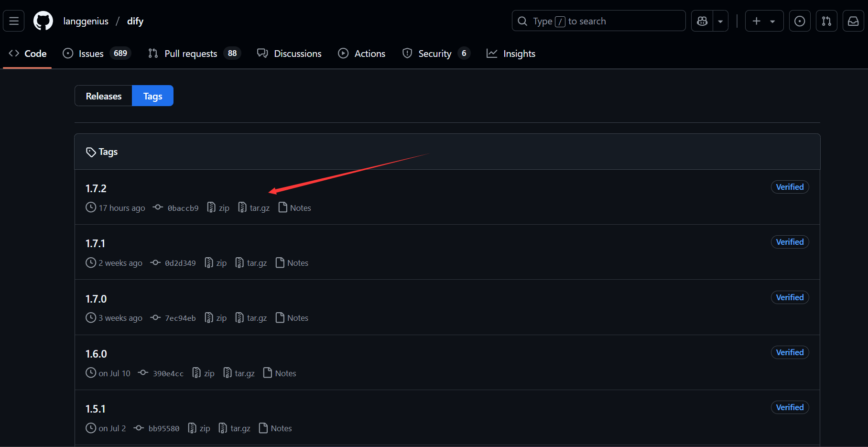Go to GitHub homepage via Octocat logo

[x=43, y=21]
